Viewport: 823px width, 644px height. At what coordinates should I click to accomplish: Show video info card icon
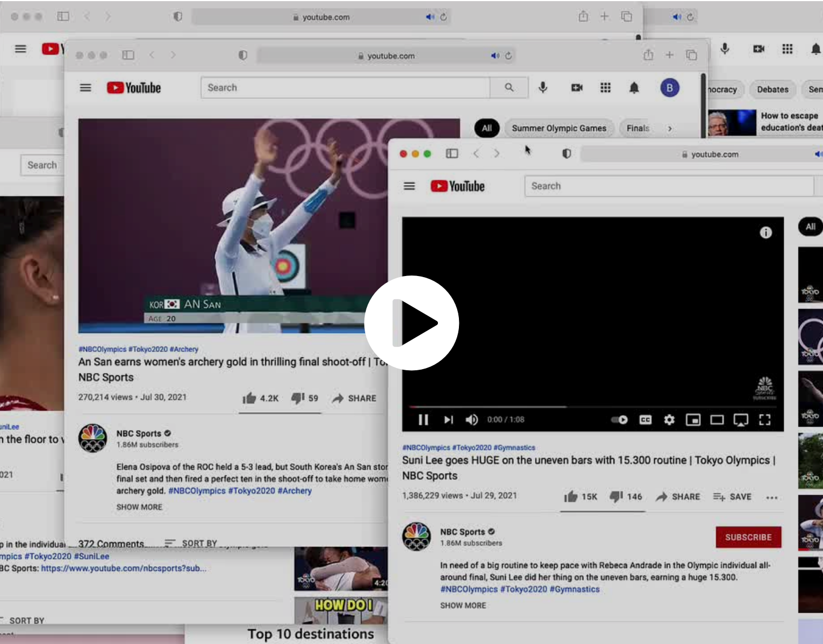(766, 232)
